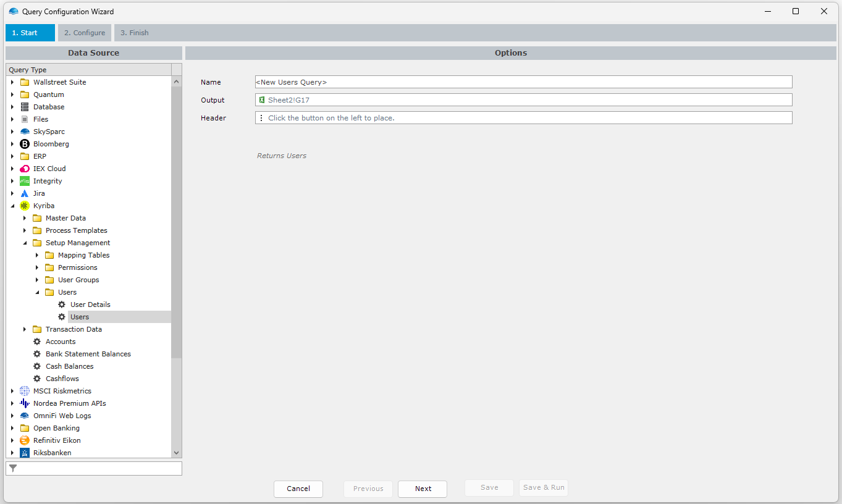The image size is (842, 504).
Task: Click the gear icon beside Bank Statement Balances
Action: (37, 354)
